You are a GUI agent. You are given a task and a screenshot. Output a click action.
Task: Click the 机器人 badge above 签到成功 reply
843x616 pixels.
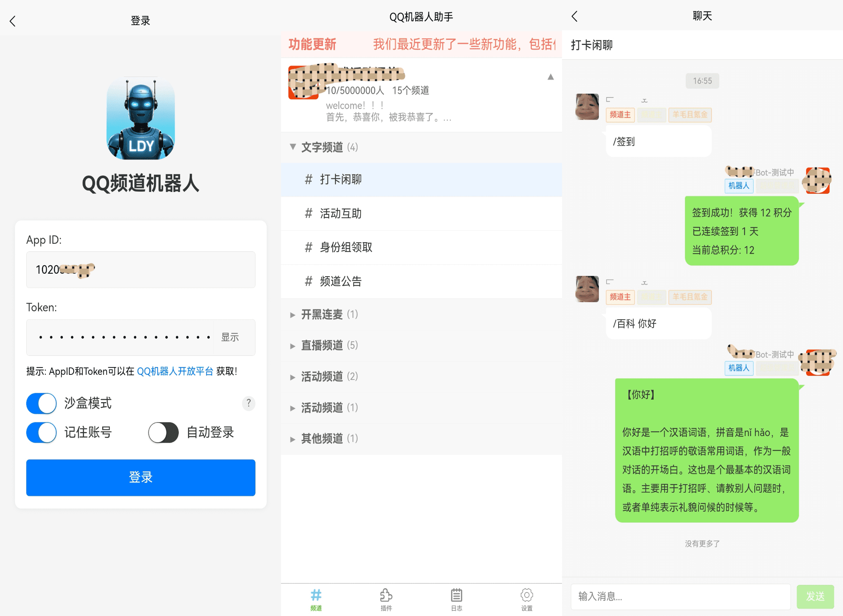click(739, 186)
